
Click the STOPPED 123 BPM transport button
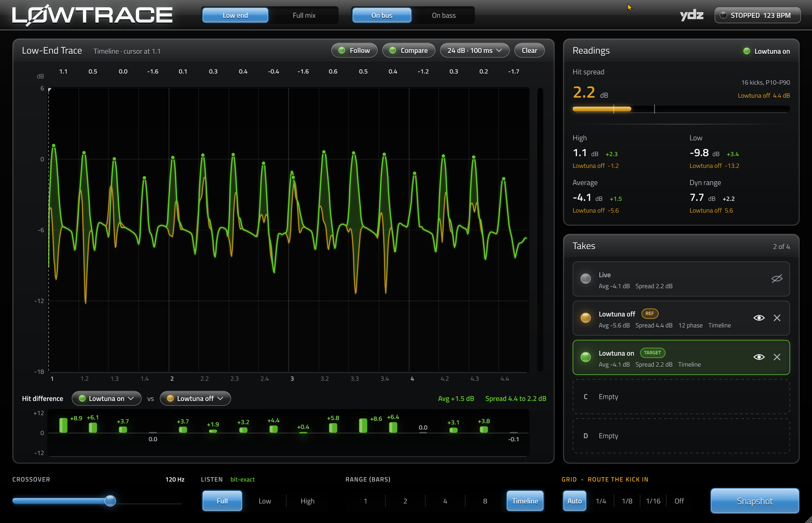click(757, 15)
